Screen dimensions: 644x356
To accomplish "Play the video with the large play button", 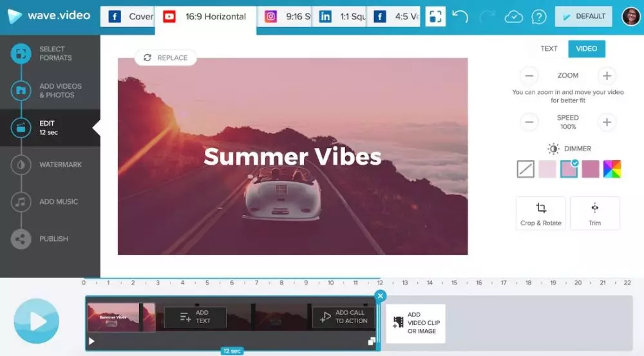I will [x=37, y=321].
